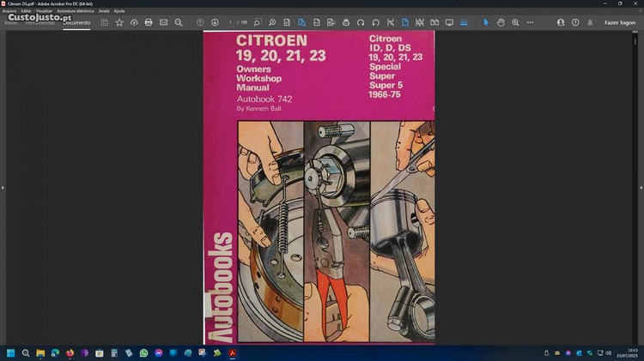Viewport: 644px width, 361px height.
Task: Open the notifications bell
Action: click(x=591, y=22)
